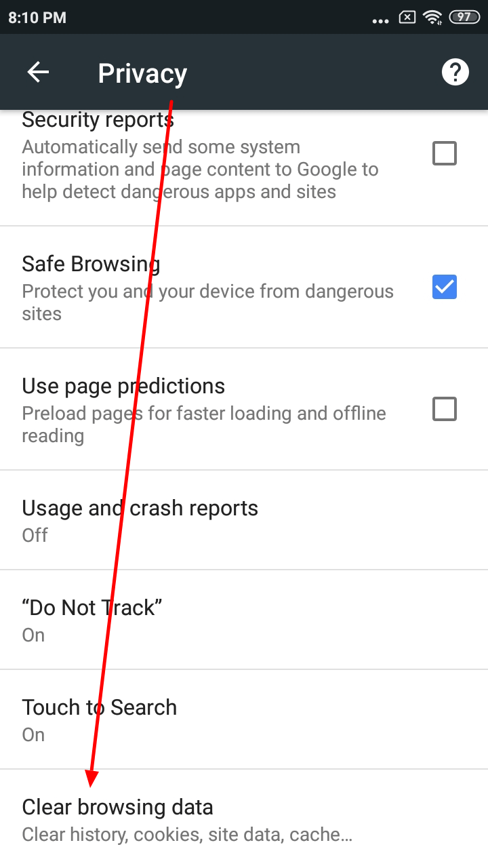Image resolution: width=488 pixels, height=868 pixels.
Task: Open Touch to Search setting
Action: (244, 719)
